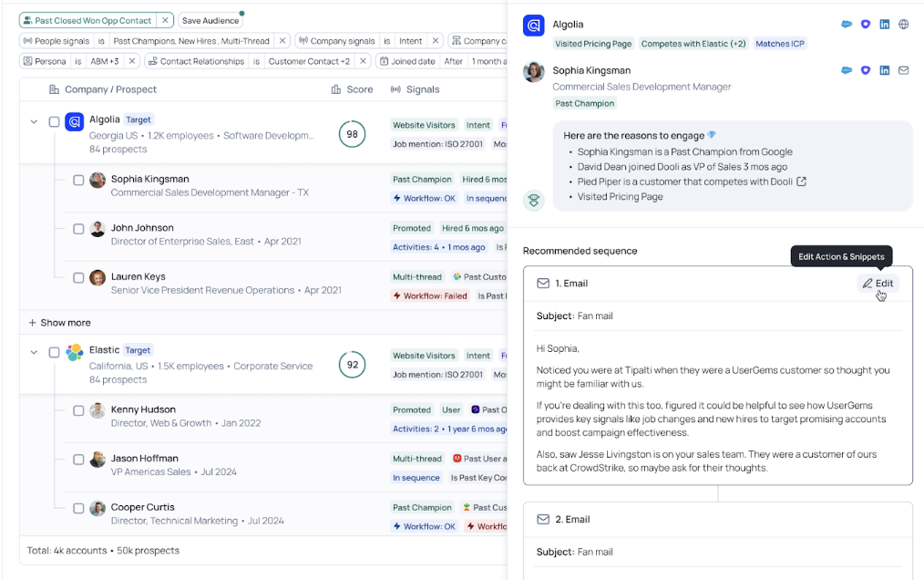924x580 pixels.
Task: Check the Algolia company checkbox
Action: click(x=54, y=121)
